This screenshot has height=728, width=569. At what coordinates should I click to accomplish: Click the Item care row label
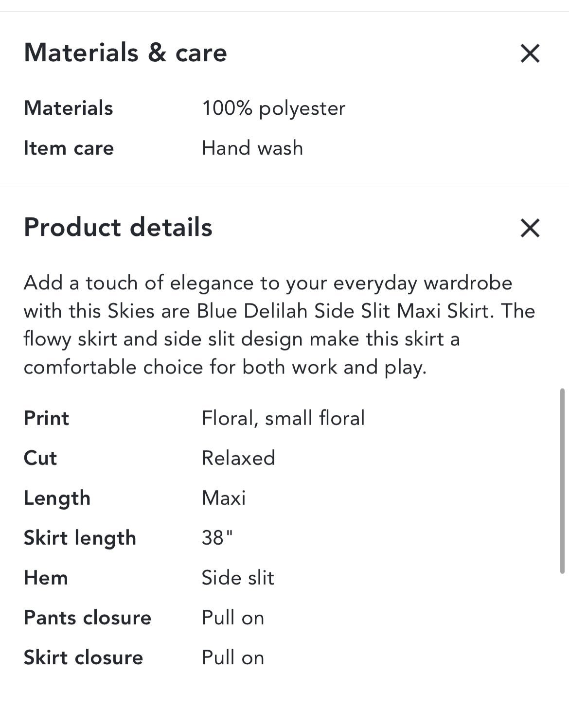tap(69, 148)
